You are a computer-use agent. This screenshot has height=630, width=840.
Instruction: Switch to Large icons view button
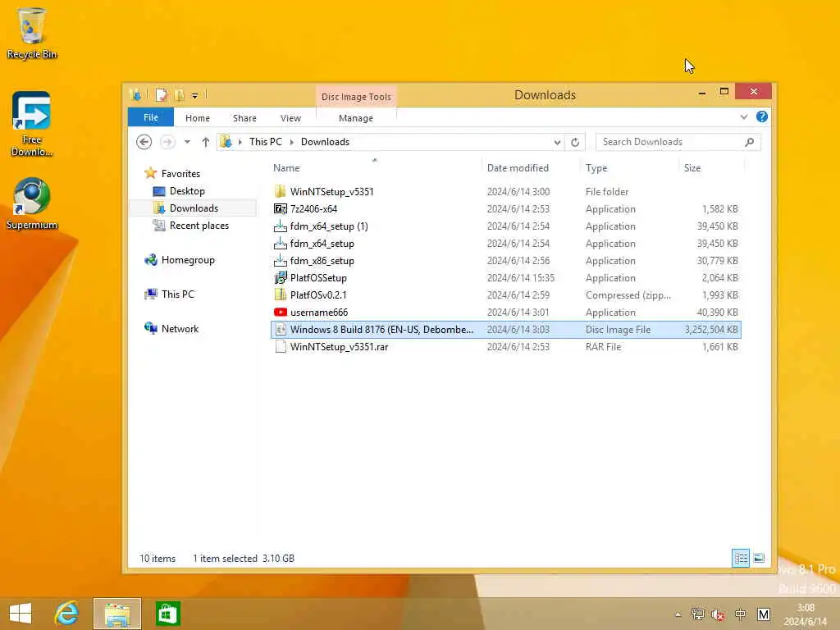point(759,558)
